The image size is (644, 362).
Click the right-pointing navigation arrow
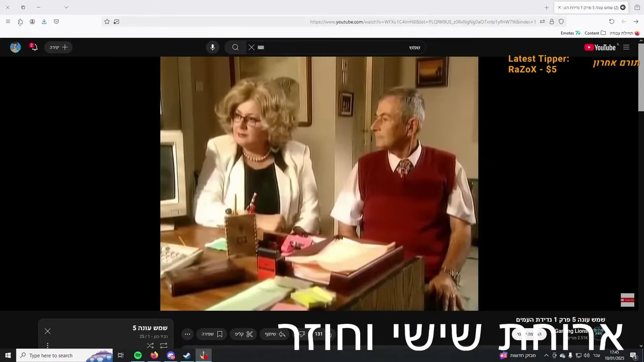coord(636,22)
